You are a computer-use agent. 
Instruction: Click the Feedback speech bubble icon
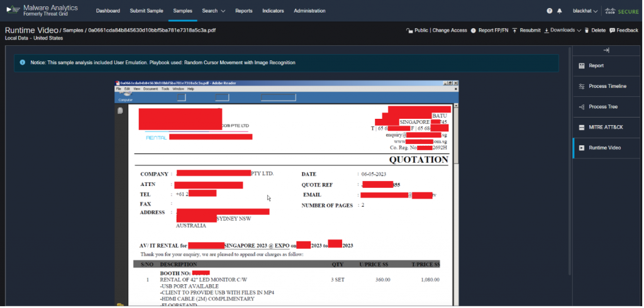point(612,30)
